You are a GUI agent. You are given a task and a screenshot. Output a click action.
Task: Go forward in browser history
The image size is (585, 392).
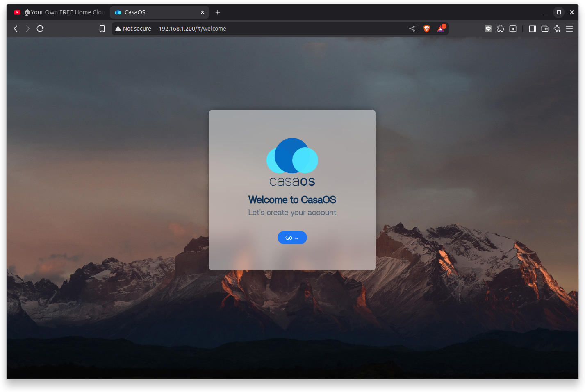click(28, 29)
